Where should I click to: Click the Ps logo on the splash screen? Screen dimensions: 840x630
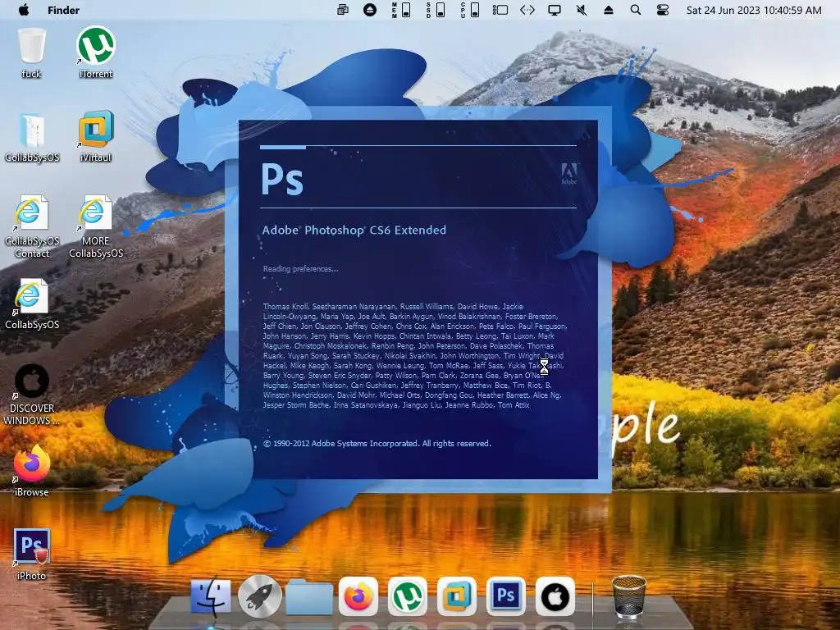[x=282, y=178]
